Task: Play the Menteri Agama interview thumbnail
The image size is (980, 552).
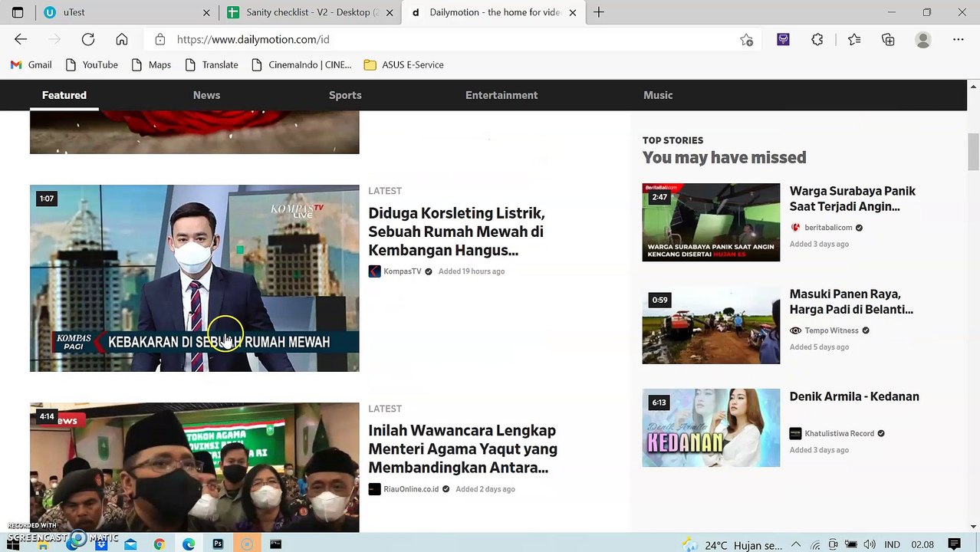Action: click(x=194, y=467)
